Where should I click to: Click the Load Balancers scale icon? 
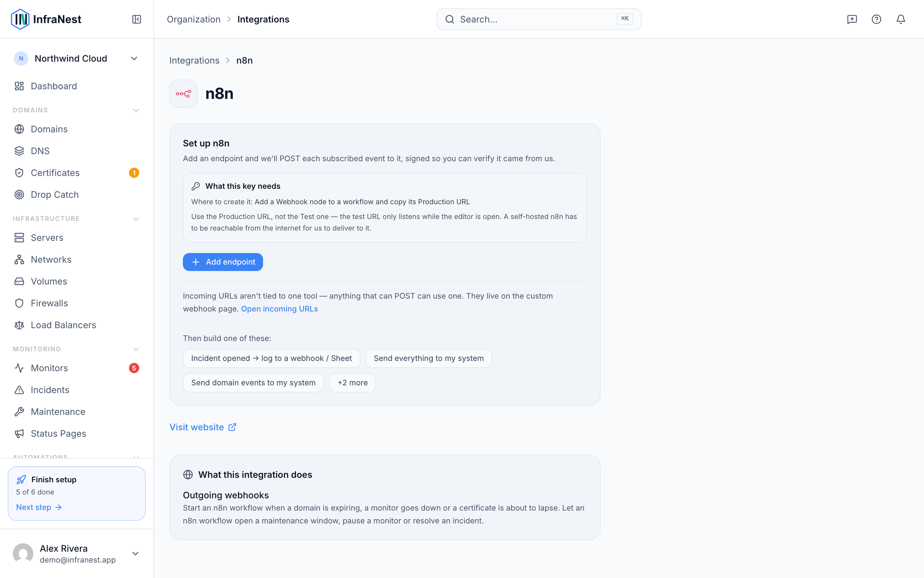(19, 325)
